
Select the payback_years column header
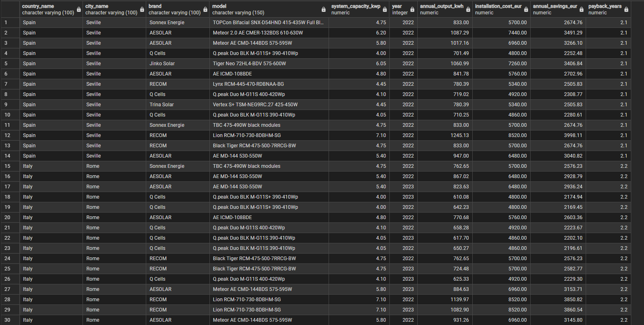(608, 9)
